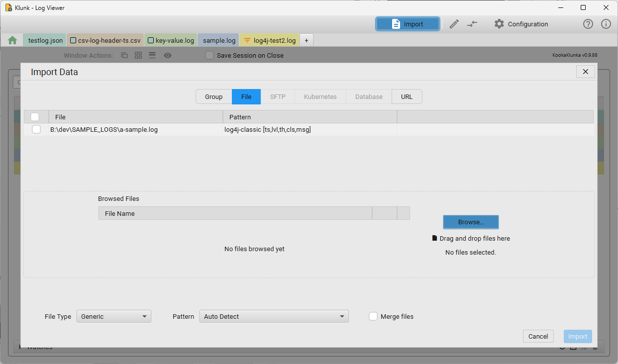
Task: Select the Group import source
Action: point(214,96)
